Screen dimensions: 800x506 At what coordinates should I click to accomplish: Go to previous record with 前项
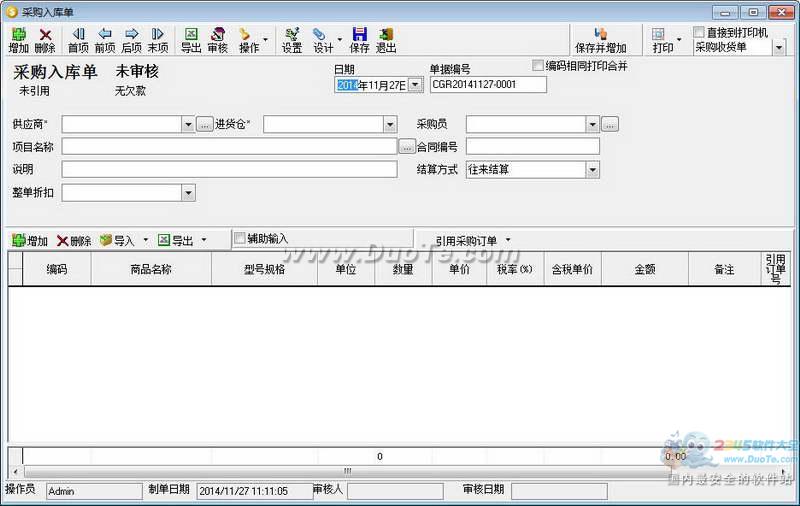105,40
